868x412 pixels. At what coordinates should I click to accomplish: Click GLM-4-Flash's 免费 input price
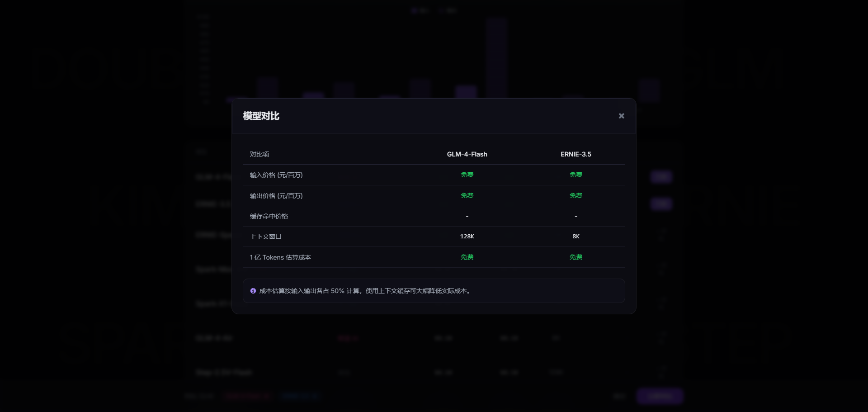point(467,175)
